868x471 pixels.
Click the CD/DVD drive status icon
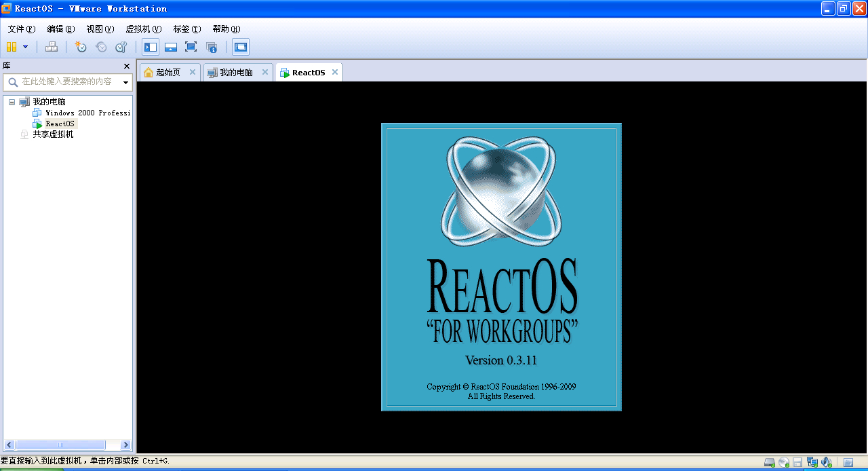tap(784, 462)
